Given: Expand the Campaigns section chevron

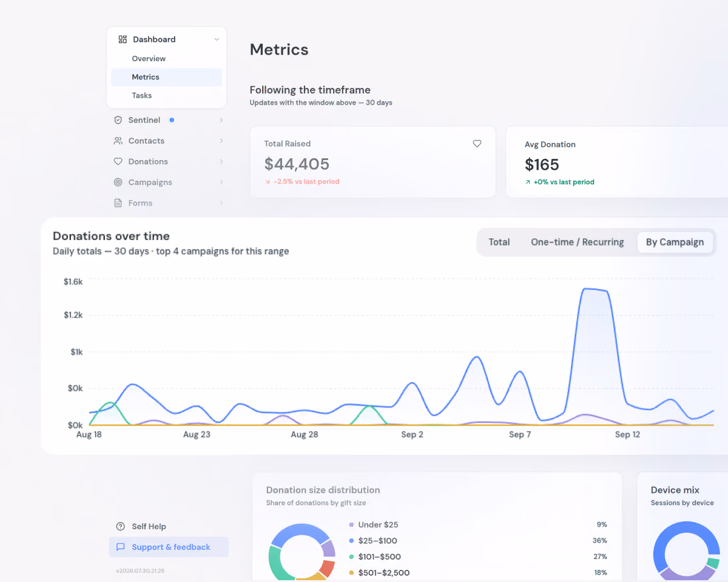Looking at the screenshot, I should 221,182.
